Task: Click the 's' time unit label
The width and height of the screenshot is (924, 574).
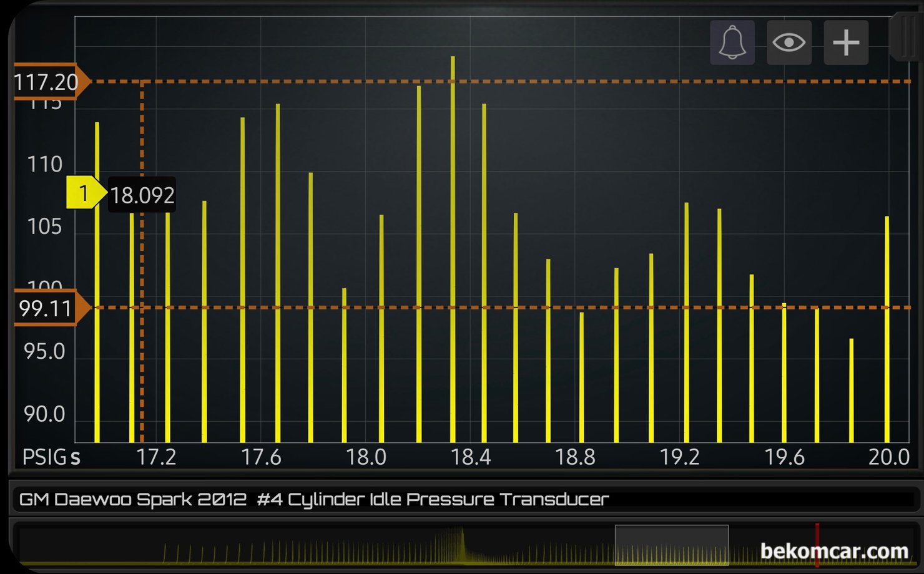Action: click(76, 457)
